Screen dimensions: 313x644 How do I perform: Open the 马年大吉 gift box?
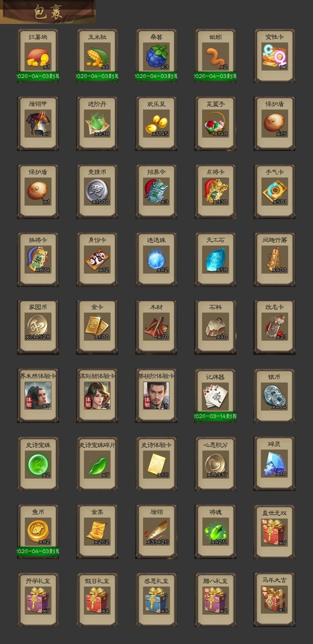[x=274, y=600]
